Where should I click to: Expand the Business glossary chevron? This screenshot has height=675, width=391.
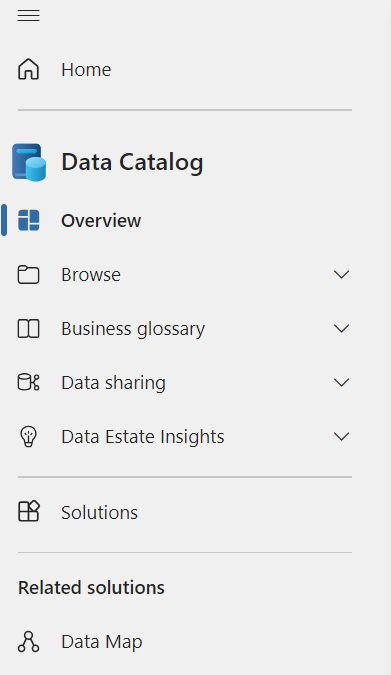(341, 328)
